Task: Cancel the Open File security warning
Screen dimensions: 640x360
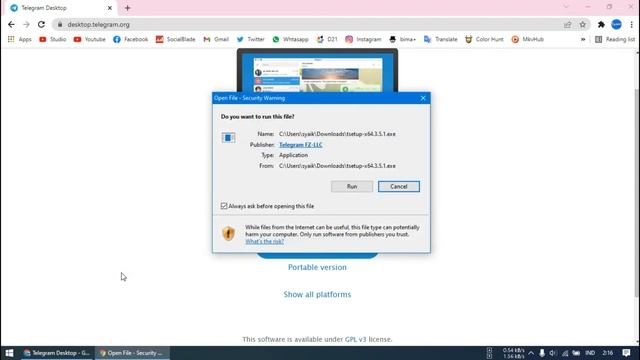Action: pyautogui.click(x=398, y=187)
